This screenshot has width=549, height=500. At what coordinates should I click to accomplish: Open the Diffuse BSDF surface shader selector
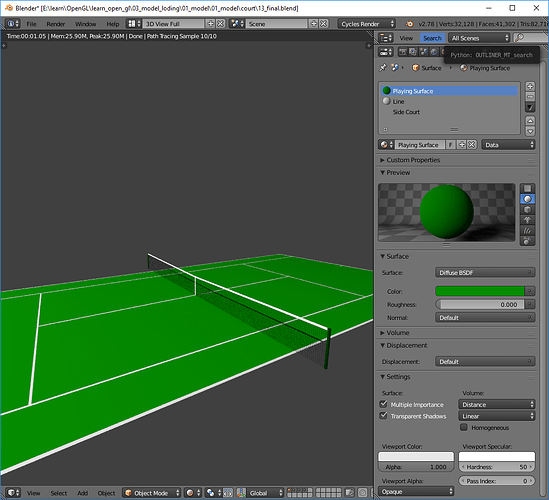[485, 272]
